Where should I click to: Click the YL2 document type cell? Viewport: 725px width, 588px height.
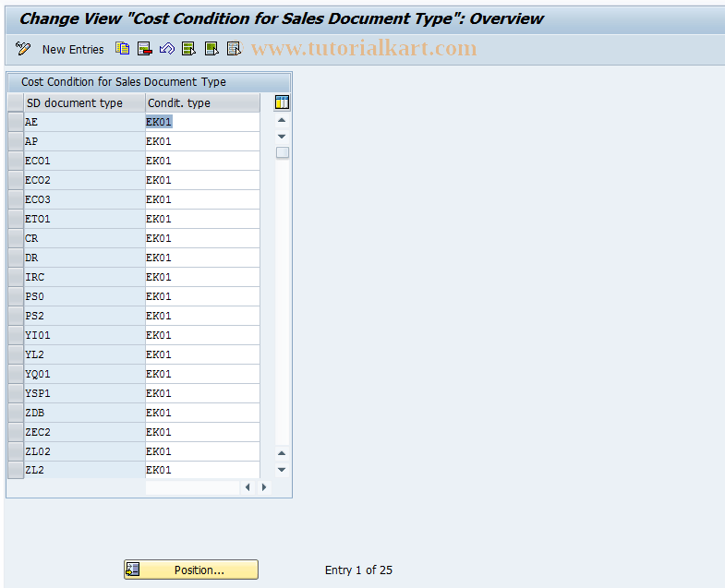pos(84,355)
